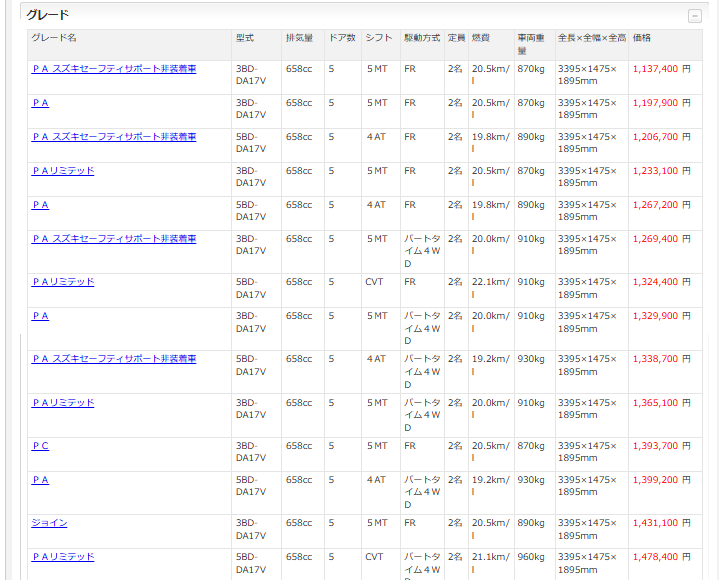Select the ＰＡリミテッド link priced 1,324,400 円
Screen dimensions: 719x580
point(63,282)
